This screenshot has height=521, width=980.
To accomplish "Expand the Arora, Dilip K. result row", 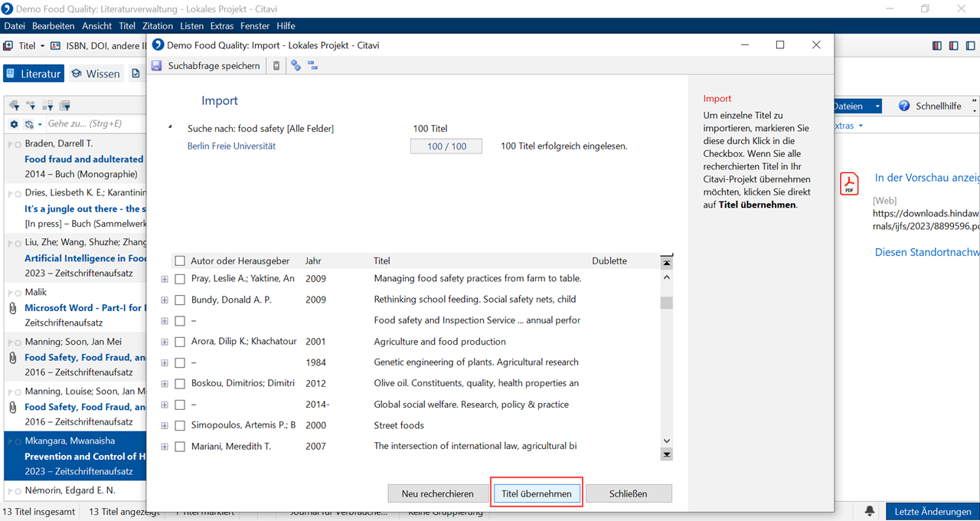I will (x=165, y=342).
